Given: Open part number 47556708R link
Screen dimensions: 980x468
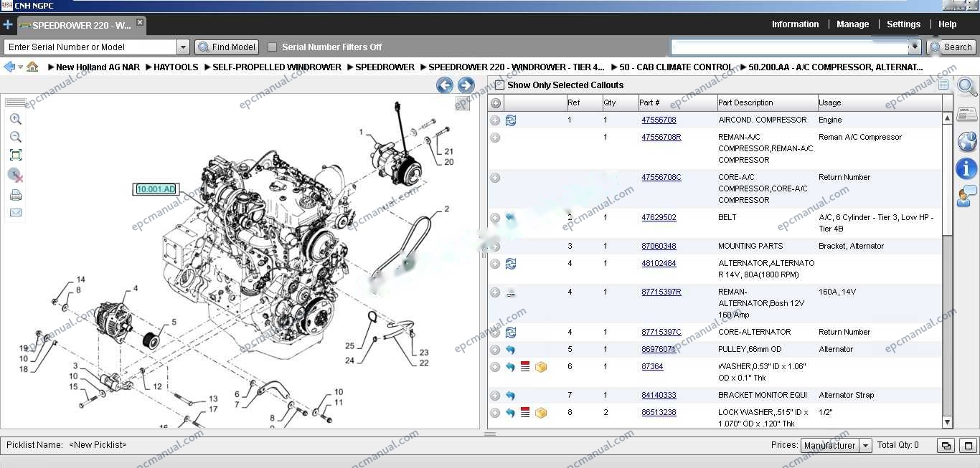Looking at the screenshot, I should (x=661, y=137).
